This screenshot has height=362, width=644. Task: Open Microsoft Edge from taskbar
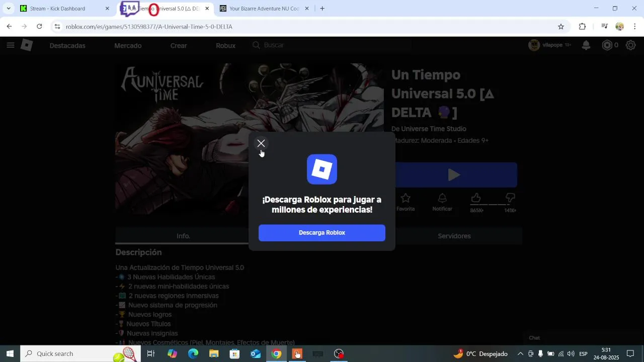click(193, 354)
